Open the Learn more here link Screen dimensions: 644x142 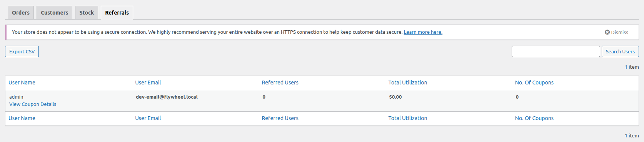[423, 32]
